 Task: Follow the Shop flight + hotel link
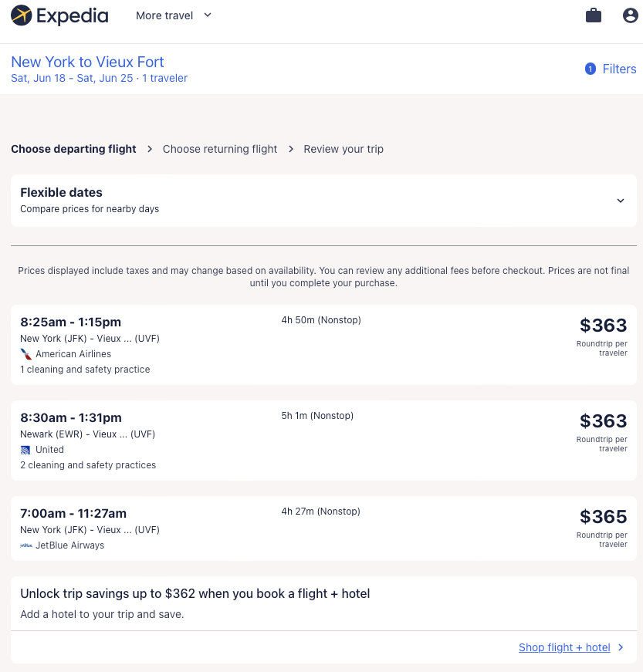[564, 647]
